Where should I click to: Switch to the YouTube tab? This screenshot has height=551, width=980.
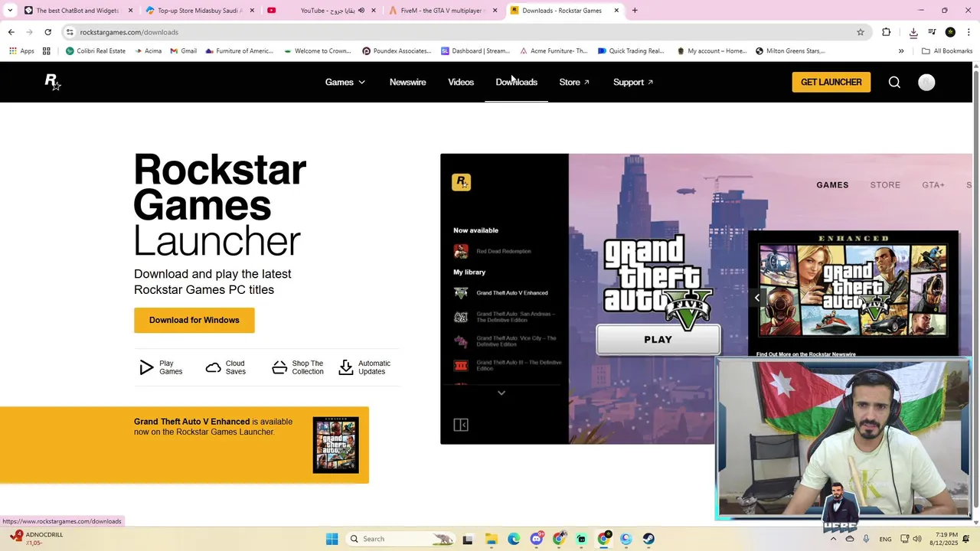tap(321, 11)
